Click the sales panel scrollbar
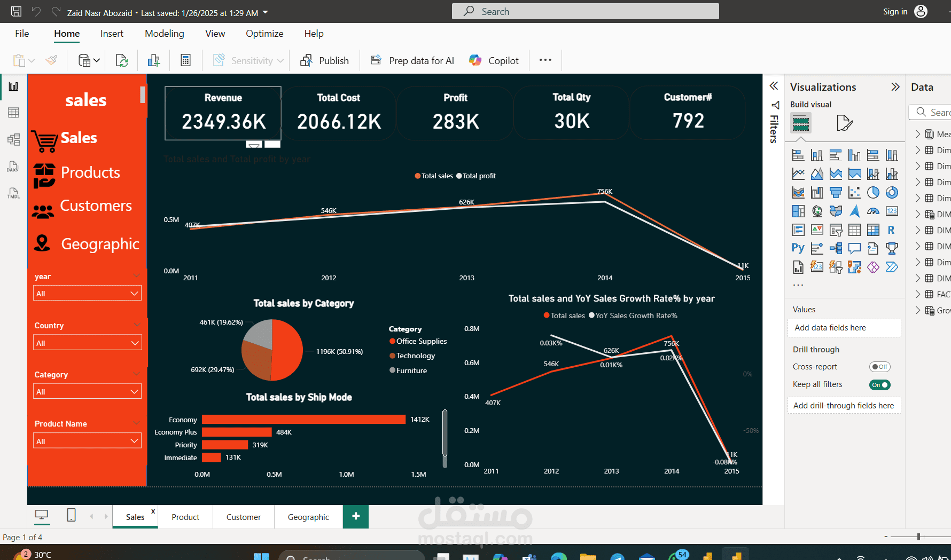Viewport: 951px width, 560px height. point(143,94)
